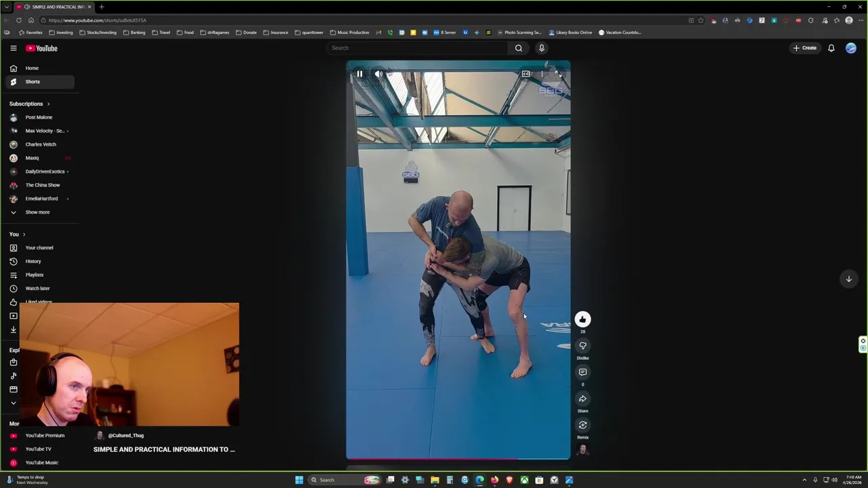
Task: Open the YouTube hamburger guide menu
Action: click(13, 48)
